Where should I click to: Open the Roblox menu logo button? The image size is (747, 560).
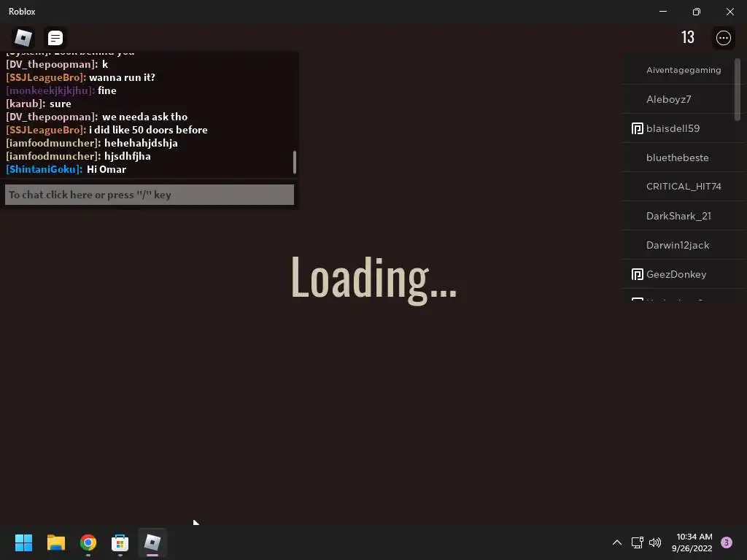click(23, 38)
